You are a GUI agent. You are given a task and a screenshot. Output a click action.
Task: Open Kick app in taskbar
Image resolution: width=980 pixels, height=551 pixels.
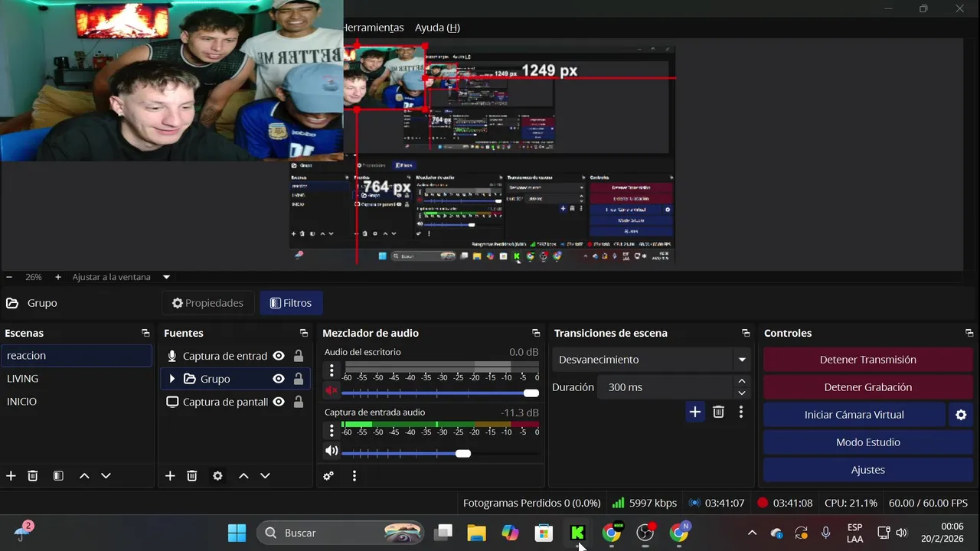click(577, 533)
